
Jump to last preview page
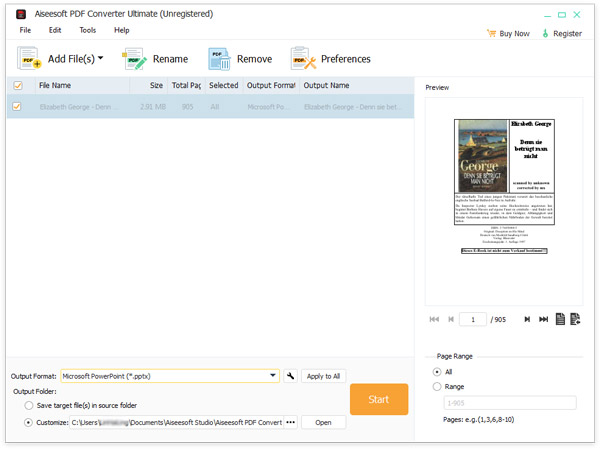point(543,319)
